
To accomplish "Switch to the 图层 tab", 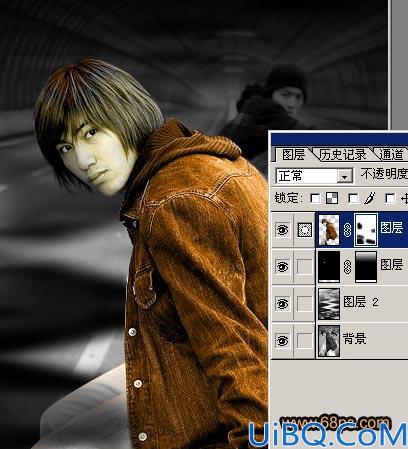I will [293, 155].
